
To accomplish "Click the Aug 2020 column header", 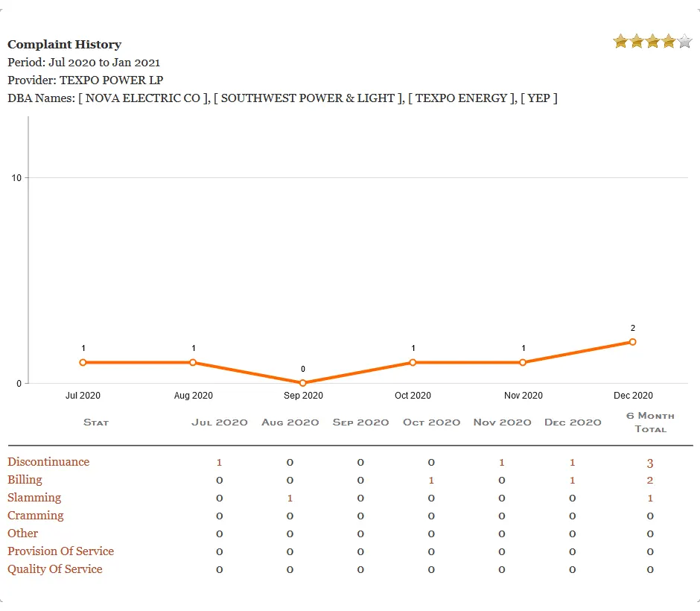I will click(x=290, y=422).
